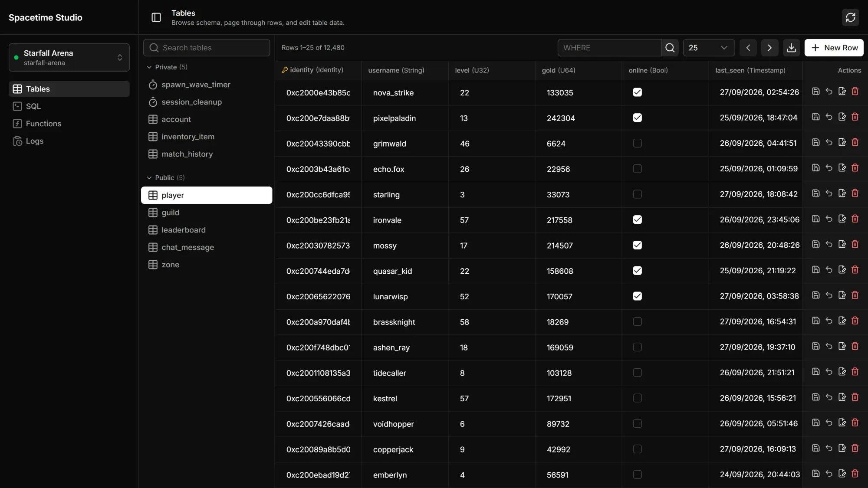Select the account table

[207, 119]
